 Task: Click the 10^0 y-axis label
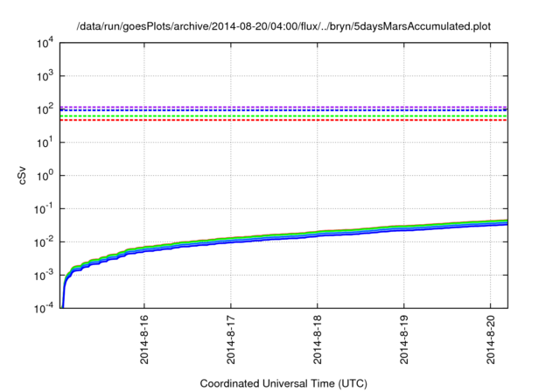(x=45, y=176)
